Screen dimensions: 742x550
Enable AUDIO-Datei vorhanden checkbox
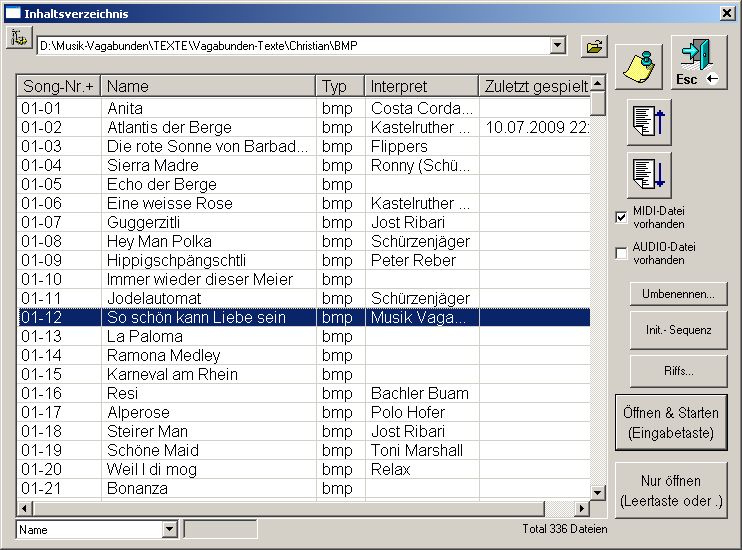[621, 253]
